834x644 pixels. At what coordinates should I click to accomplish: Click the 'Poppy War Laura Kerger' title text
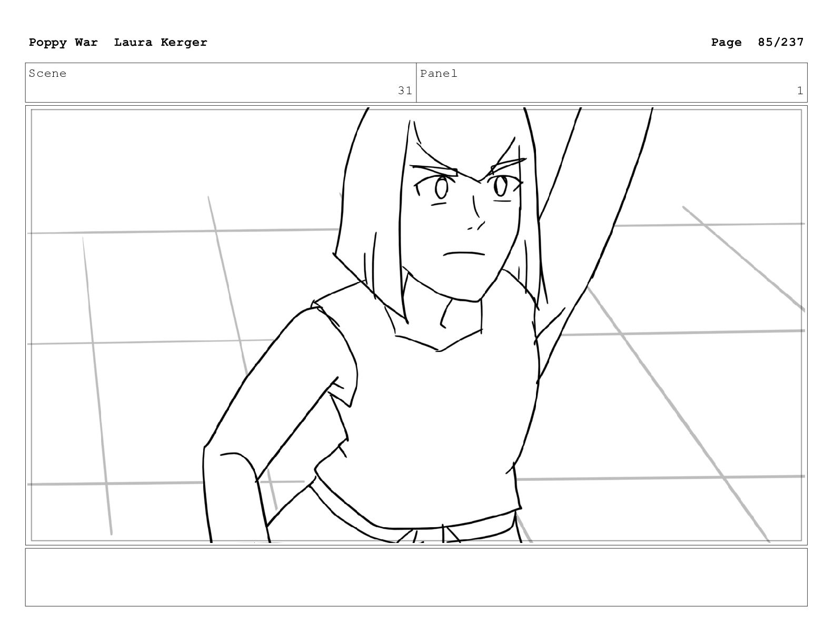(118, 43)
